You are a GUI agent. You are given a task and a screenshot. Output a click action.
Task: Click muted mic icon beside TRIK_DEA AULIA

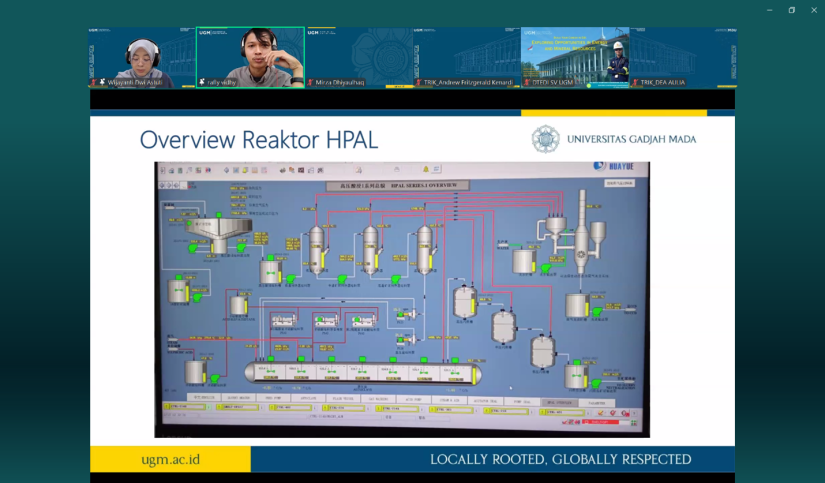[x=635, y=83]
